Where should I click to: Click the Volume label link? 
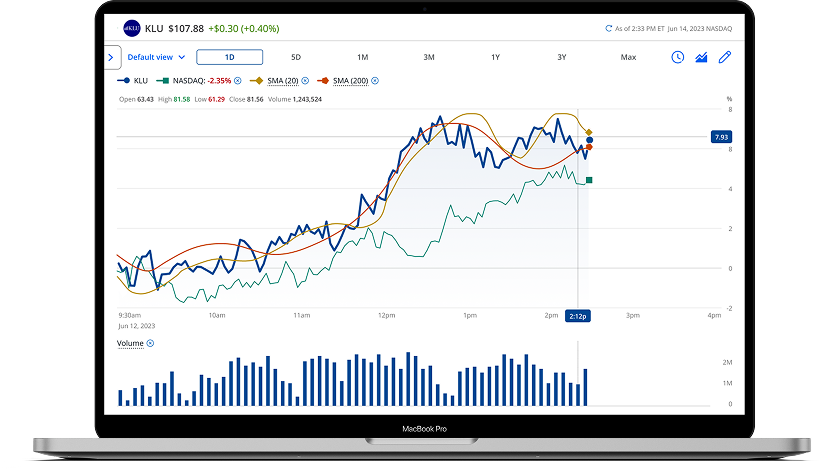click(x=130, y=343)
